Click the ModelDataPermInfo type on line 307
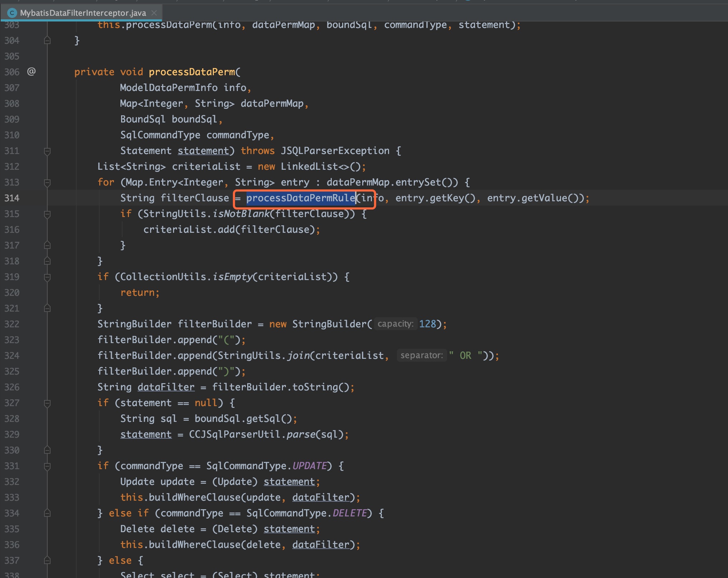 click(169, 88)
